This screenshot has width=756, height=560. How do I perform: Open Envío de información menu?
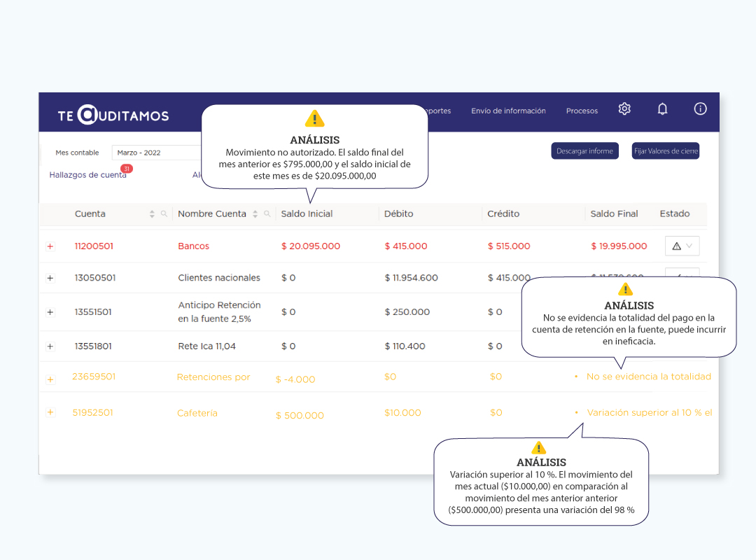pyautogui.click(x=508, y=111)
